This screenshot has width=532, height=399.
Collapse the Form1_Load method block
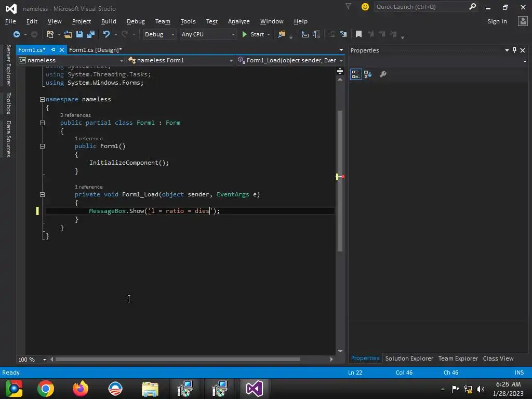(x=42, y=195)
